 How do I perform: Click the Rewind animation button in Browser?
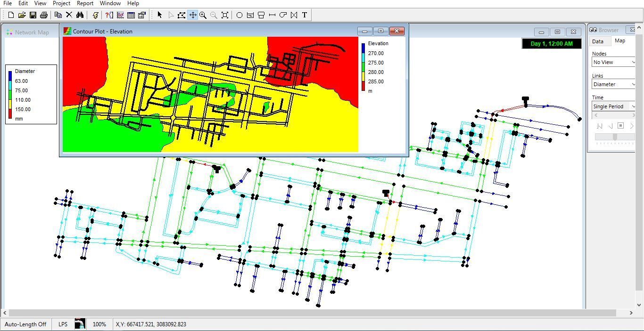tap(600, 126)
